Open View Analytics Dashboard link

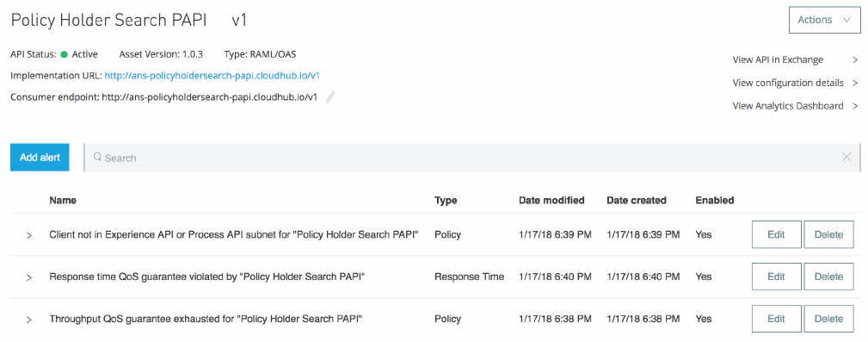[788, 106]
